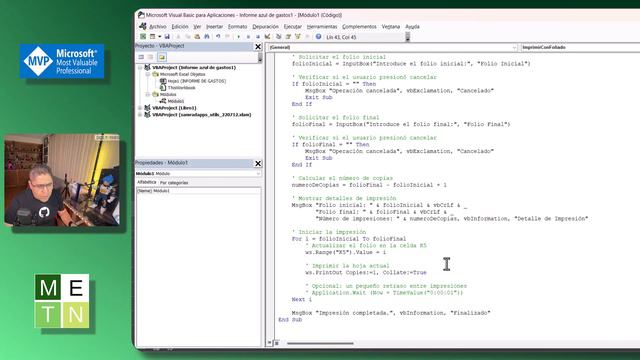Screen dimensions: 640x360
Task: Click the Undo arrow icon
Action: pos(218,37)
